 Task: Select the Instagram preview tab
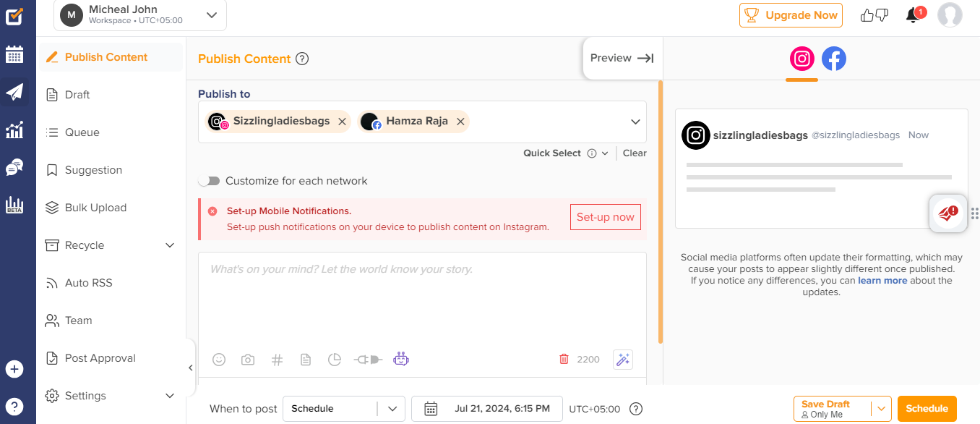[x=801, y=59]
